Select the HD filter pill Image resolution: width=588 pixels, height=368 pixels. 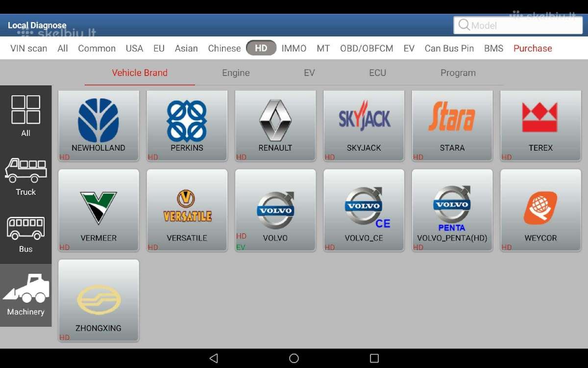261,48
